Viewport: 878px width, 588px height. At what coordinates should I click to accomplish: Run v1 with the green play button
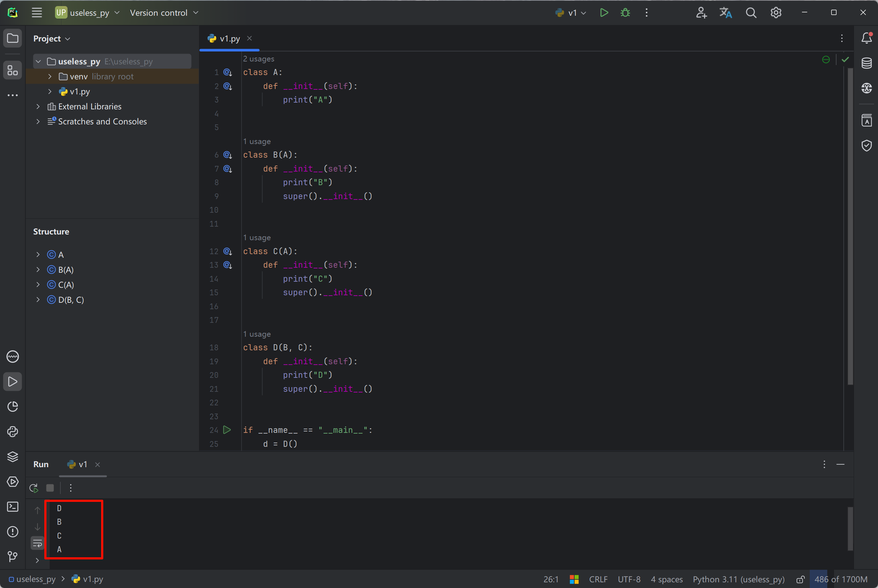(x=604, y=13)
